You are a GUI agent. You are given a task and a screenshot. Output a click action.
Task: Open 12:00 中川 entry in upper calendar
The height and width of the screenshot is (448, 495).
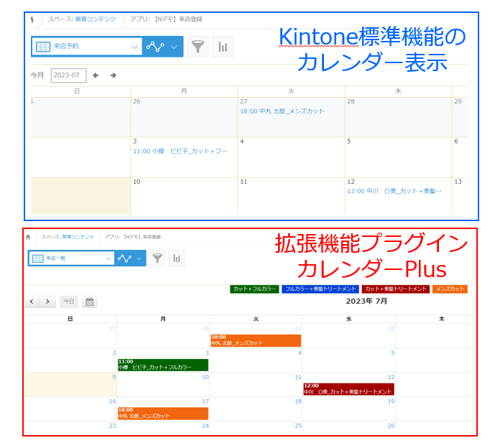394,191
